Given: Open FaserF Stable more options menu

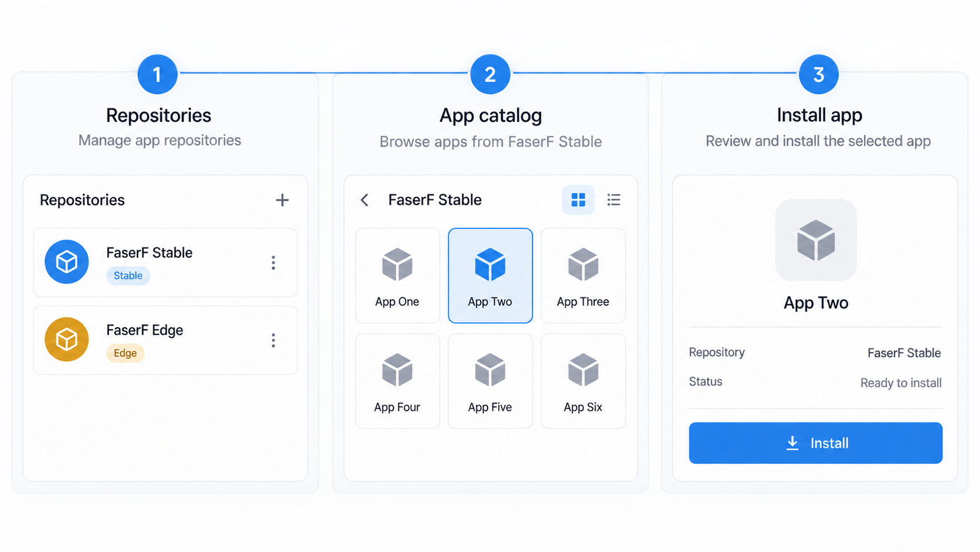Looking at the screenshot, I should (273, 263).
